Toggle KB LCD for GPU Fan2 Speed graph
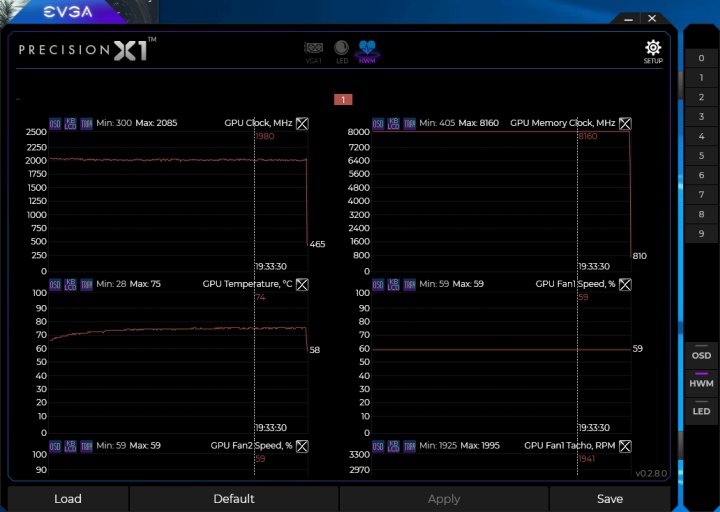 pyautogui.click(x=70, y=446)
